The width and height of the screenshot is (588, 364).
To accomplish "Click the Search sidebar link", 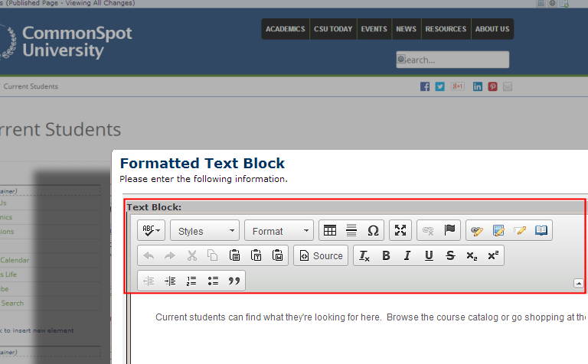I will point(12,304).
